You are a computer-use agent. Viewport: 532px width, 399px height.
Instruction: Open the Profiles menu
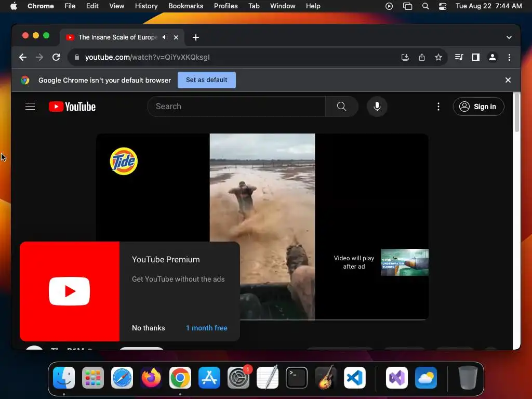pos(225,6)
